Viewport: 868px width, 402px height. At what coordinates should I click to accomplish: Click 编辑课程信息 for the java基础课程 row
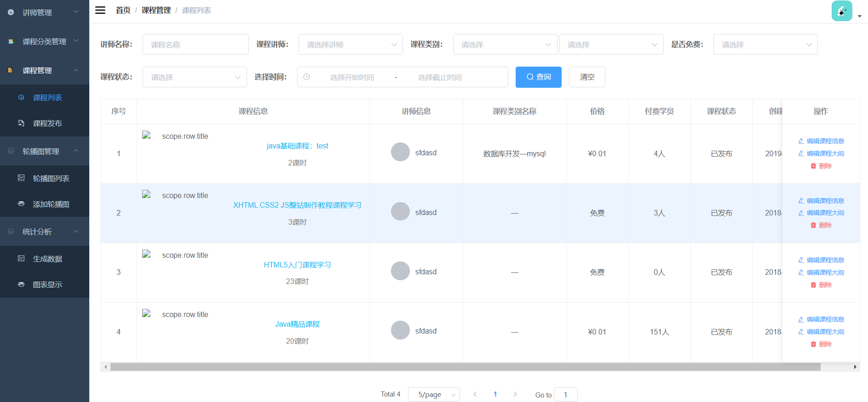pos(821,141)
